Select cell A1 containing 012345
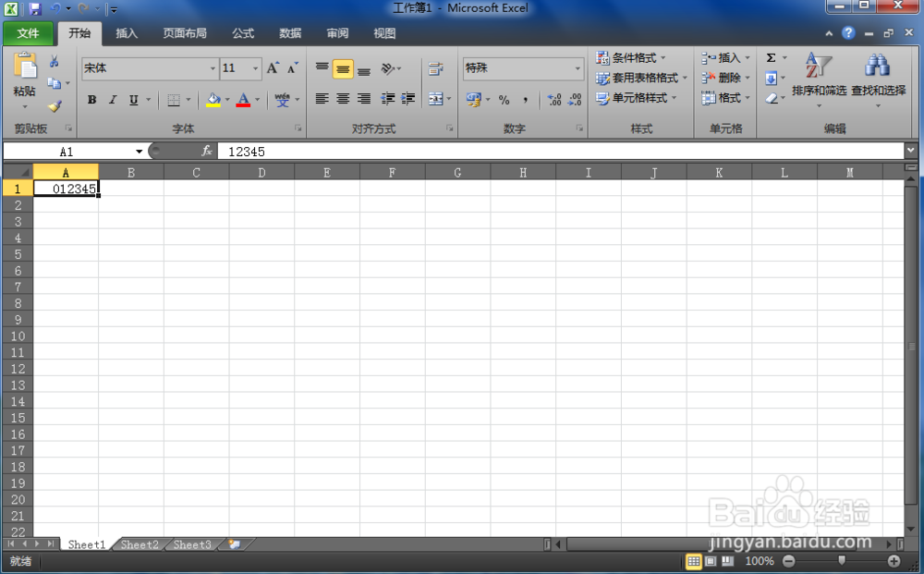This screenshot has height=574, width=924. click(66, 189)
